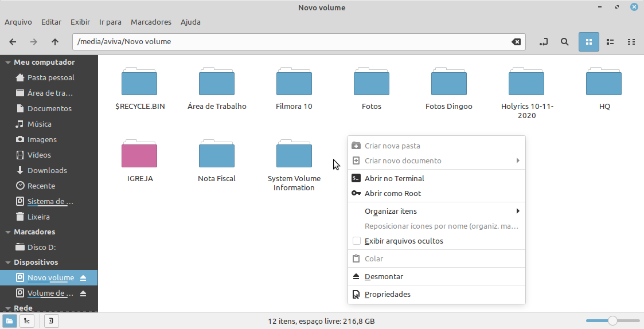The height and width of the screenshot is (329, 644).
Task: Expand the Criar novo documento submenu
Action: click(x=436, y=160)
